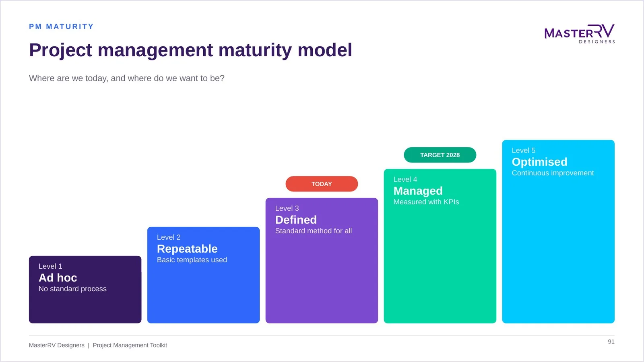Select 'No standard process' text
644x362 pixels.
tap(72, 289)
